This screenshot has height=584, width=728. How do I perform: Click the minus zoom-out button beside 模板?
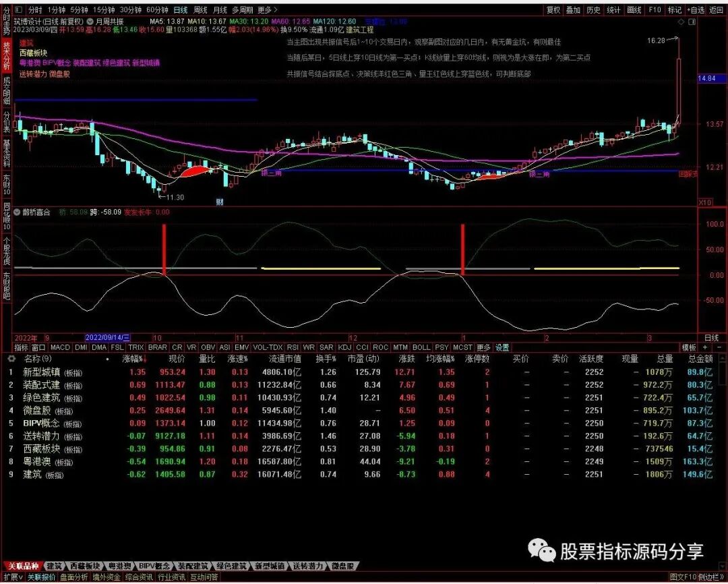pyautogui.click(x=719, y=347)
